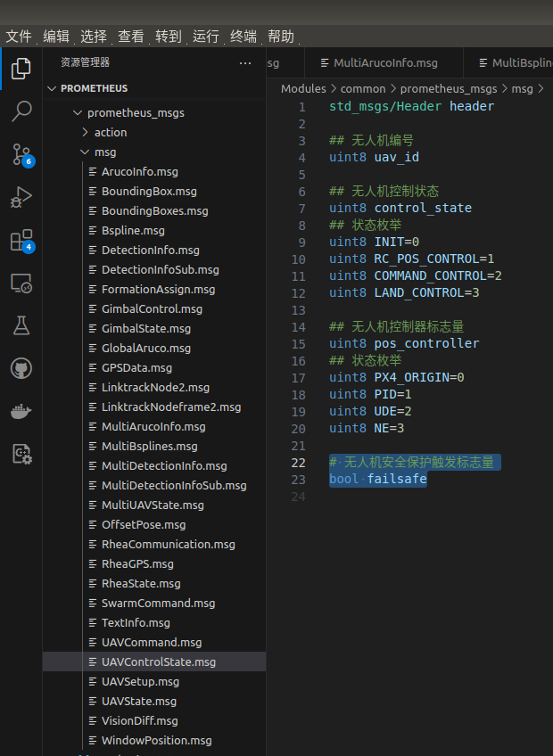Open the 编辑 menu
This screenshot has height=756, width=553.
click(56, 37)
